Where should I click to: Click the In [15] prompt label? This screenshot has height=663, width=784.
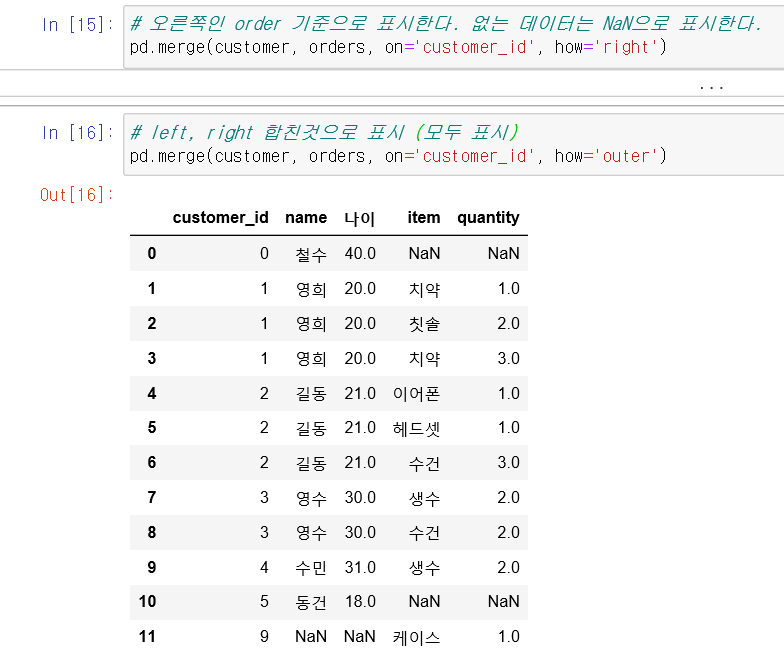click(78, 24)
